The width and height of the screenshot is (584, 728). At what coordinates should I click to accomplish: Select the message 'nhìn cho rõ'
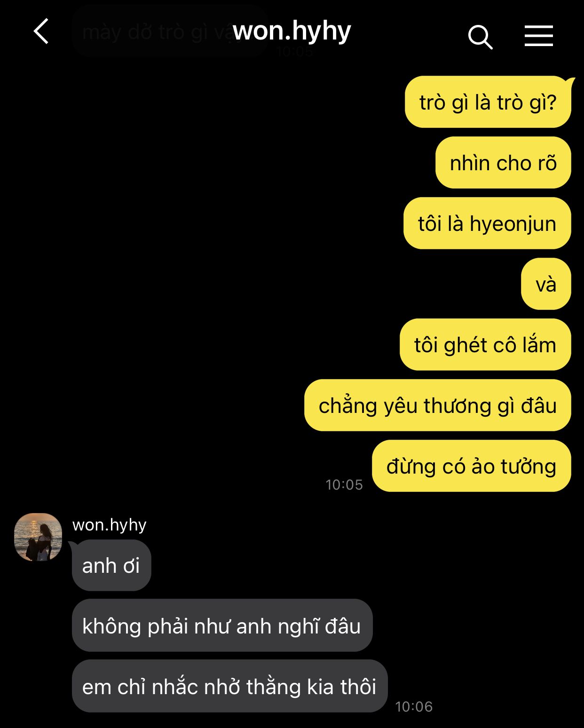503,163
